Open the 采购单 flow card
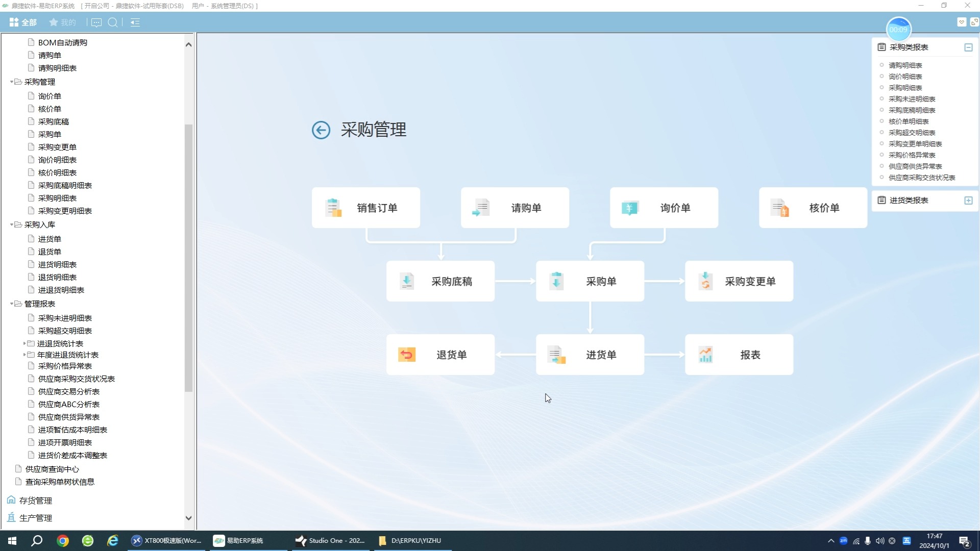Viewport: 980px width, 551px height. point(590,281)
